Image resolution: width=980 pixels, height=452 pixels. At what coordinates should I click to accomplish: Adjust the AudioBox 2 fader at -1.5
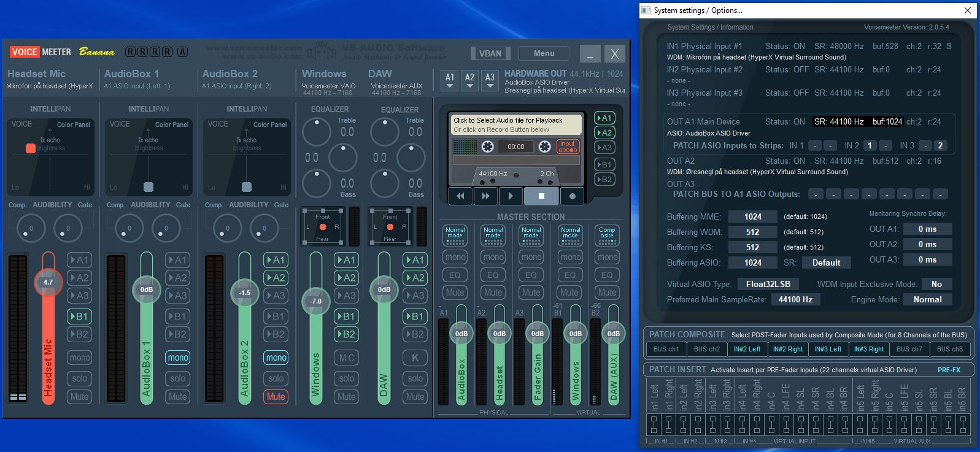pyautogui.click(x=244, y=293)
